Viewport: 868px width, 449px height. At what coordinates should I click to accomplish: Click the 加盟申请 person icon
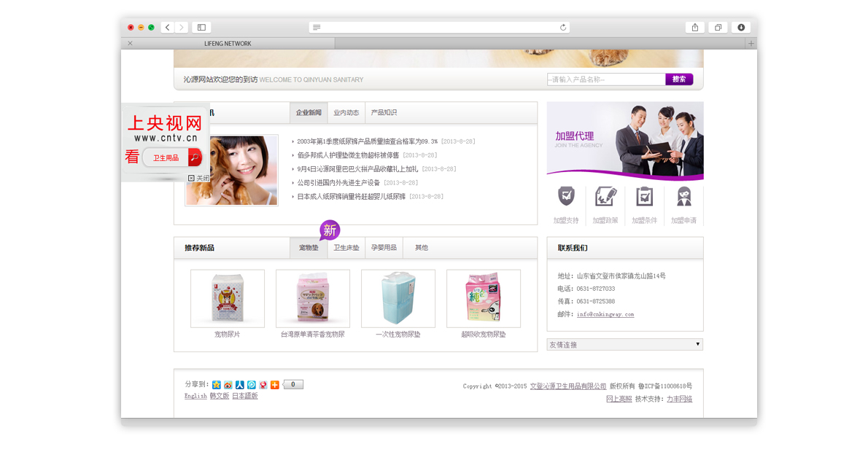(683, 197)
